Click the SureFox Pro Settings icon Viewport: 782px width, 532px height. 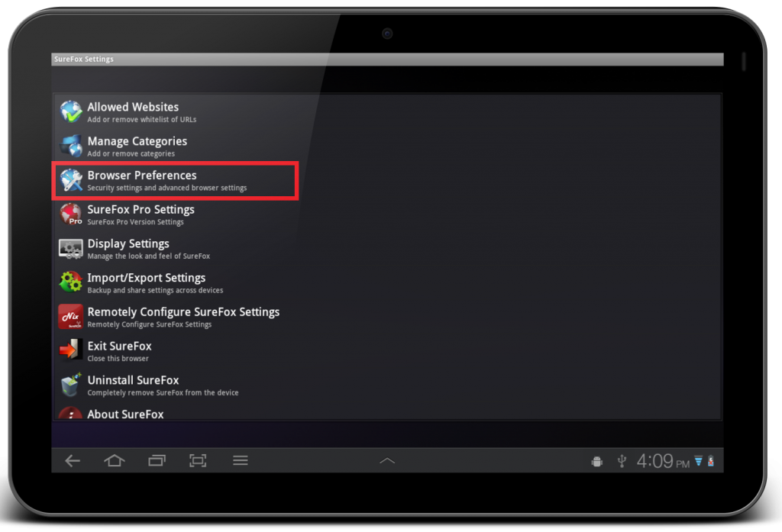pyautogui.click(x=71, y=214)
